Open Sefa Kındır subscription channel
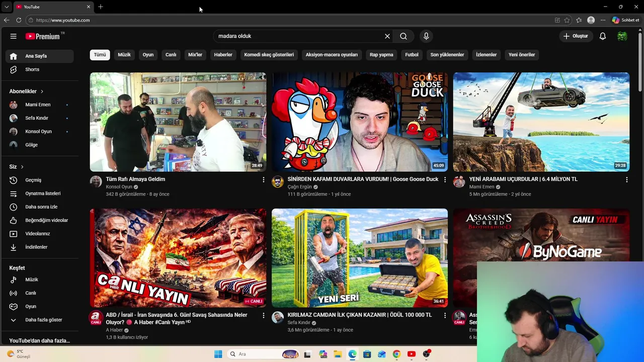Image resolution: width=644 pixels, height=362 pixels. [x=40, y=118]
